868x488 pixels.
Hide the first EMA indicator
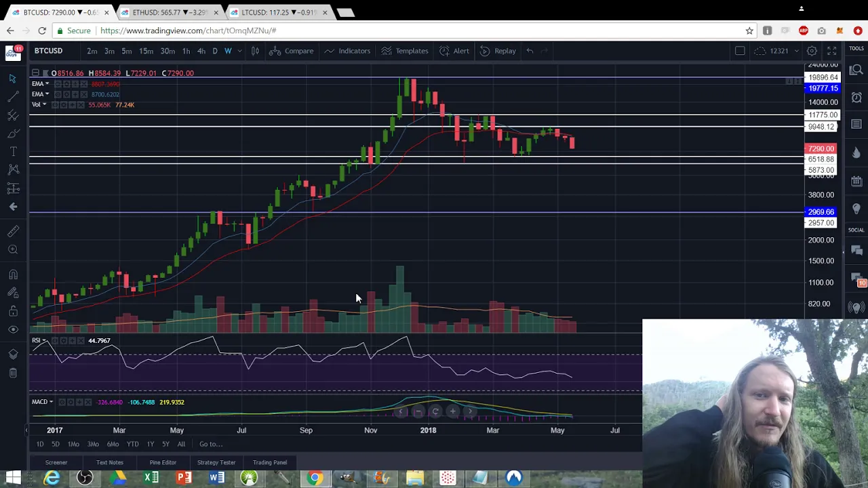58,84
